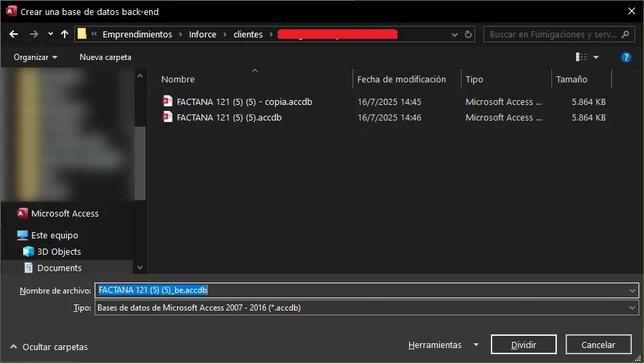Click the Nombre de archivo text field

tap(361, 290)
